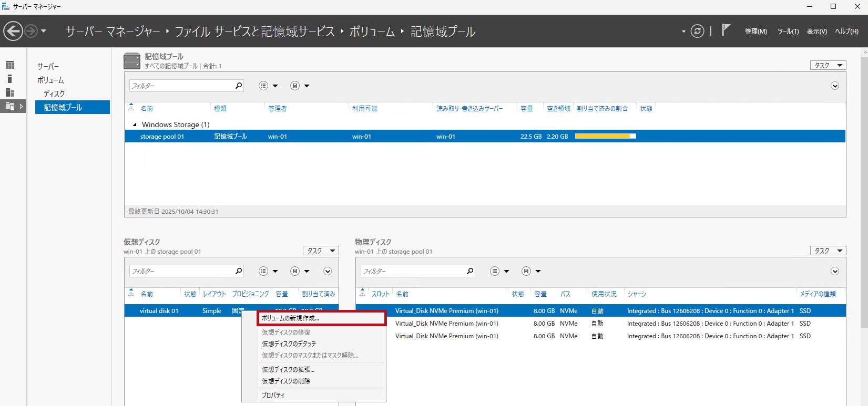Open the dashboard icon in left sidebar
The height and width of the screenshot is (406, 868).
click(10, 65)
